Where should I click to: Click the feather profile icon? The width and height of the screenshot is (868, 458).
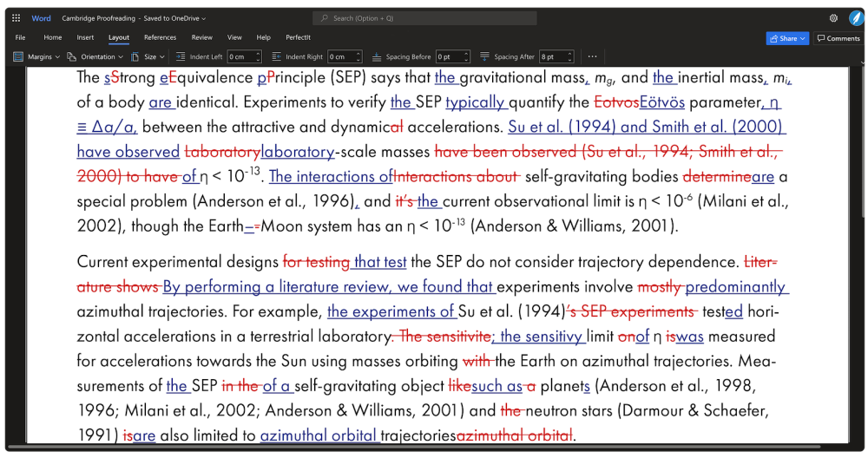(x=856, y=17)
